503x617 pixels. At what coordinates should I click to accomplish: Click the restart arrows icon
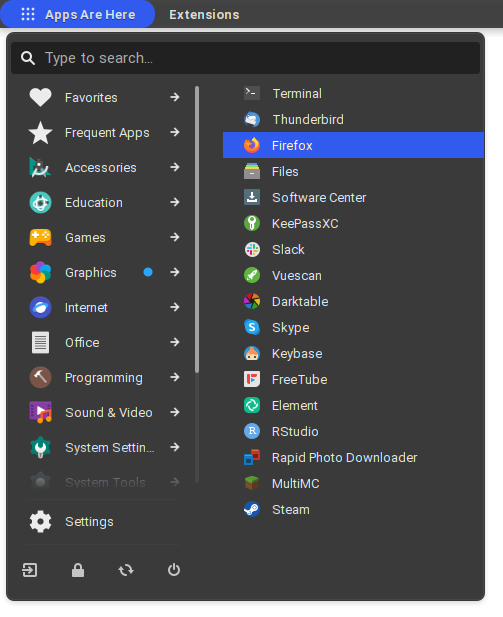coord(126,570)
